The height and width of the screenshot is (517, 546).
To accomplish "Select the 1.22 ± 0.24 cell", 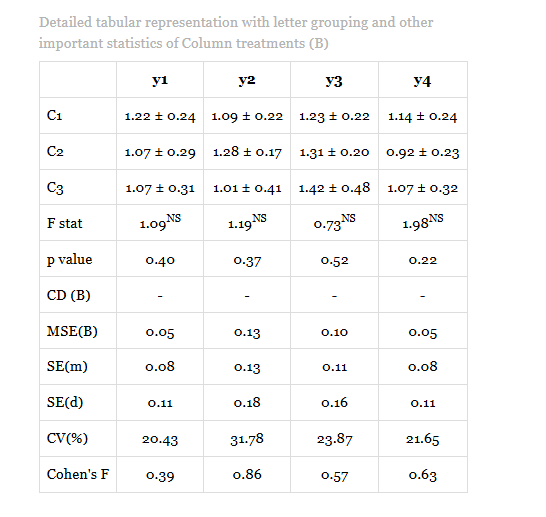I will (x=160, y=116).
